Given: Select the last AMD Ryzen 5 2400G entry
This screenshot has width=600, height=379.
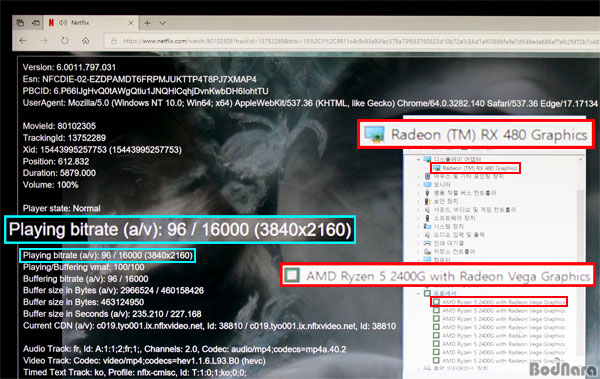Looking at the screenshot, I should click(499, 361).
